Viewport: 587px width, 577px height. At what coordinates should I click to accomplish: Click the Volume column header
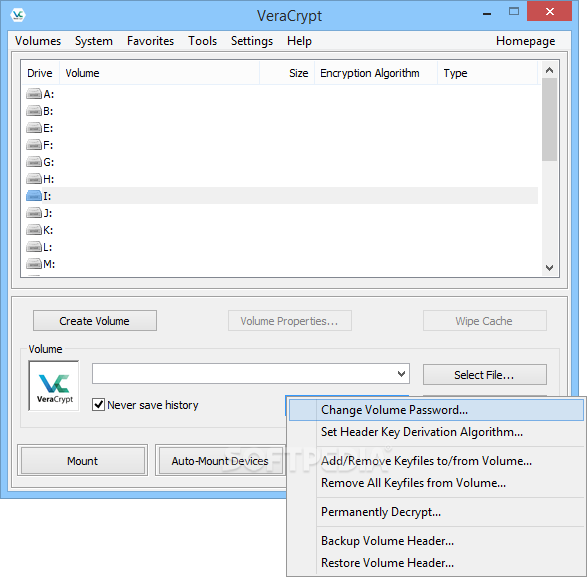pos(159,73)
